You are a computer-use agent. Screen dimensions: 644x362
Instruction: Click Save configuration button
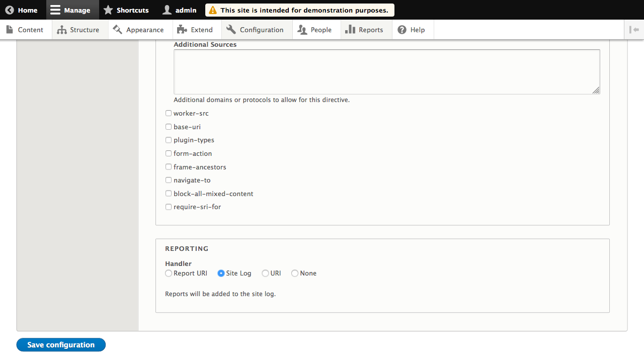pyautogui.click(x=61, y=345)
